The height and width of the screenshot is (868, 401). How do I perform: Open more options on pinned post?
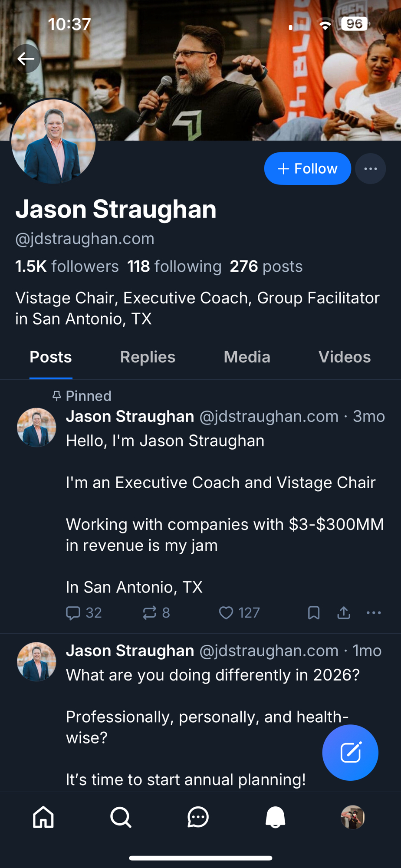[374, 613]
